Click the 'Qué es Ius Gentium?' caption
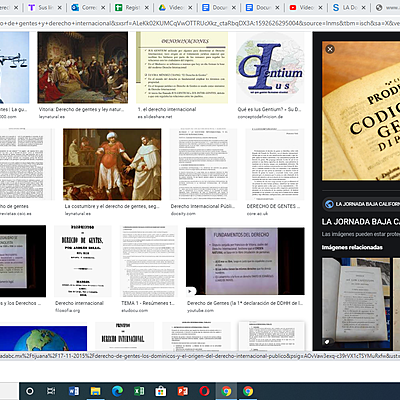 [x=269, y=109]
